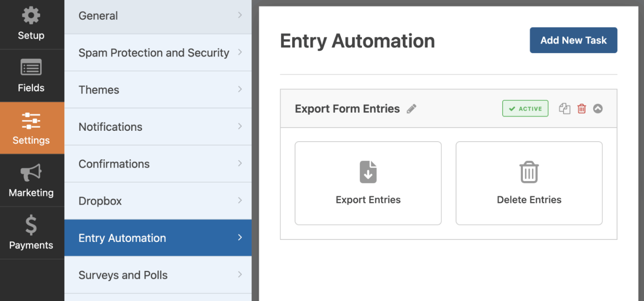The height and width of the screenshot is (301, 644).
Task: Select the Payments dollar icon
Action: pyautogui.click(x=31, y=225)
